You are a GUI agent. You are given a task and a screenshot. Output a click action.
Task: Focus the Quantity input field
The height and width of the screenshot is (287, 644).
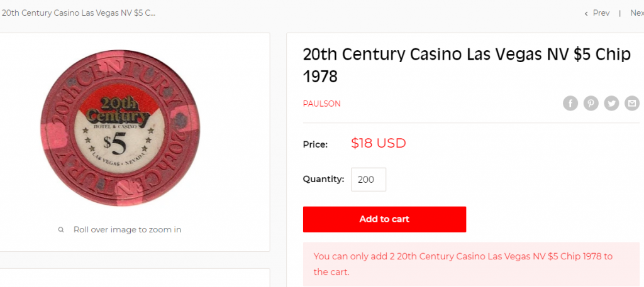[x=368, y=180]
